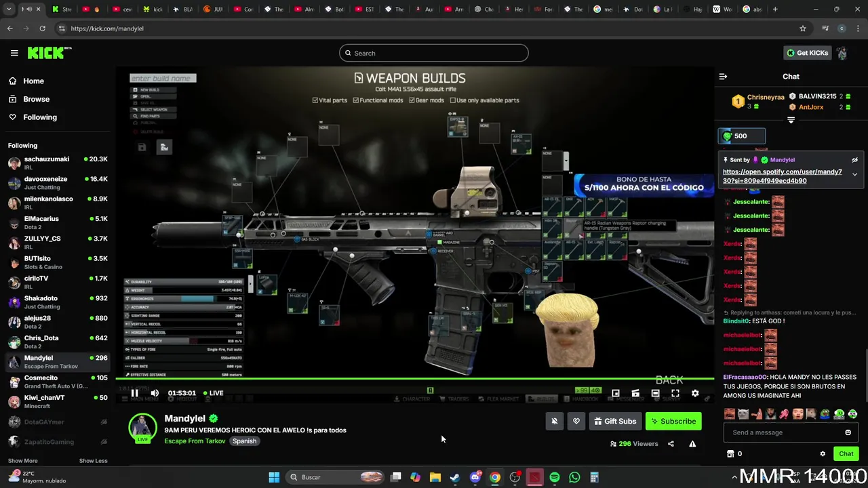Screen dimensions: 868x488
Task: Select Home in the sidebar
Action: pyautogui.click(x=33, y=81)
